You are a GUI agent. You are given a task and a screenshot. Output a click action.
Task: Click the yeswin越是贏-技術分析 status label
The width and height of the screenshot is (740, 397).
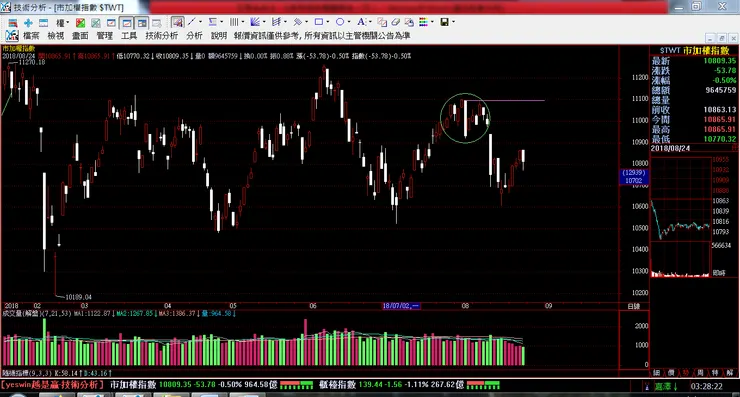(x=52, y=385)
